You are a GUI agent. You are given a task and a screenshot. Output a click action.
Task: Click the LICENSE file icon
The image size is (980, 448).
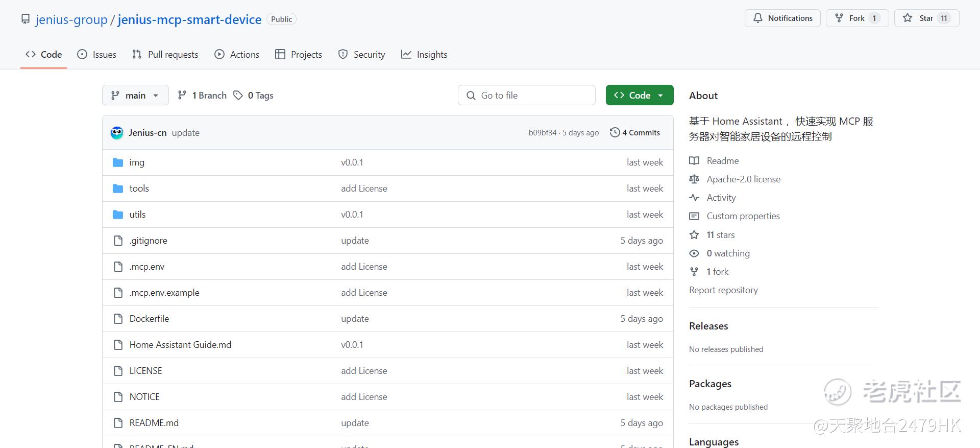118,371
